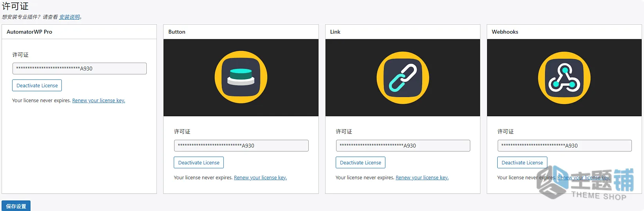Focus the Button add-on license key field
Viewport: 644px width, 211px height.
pyautogui.click(x=241, y=146)
